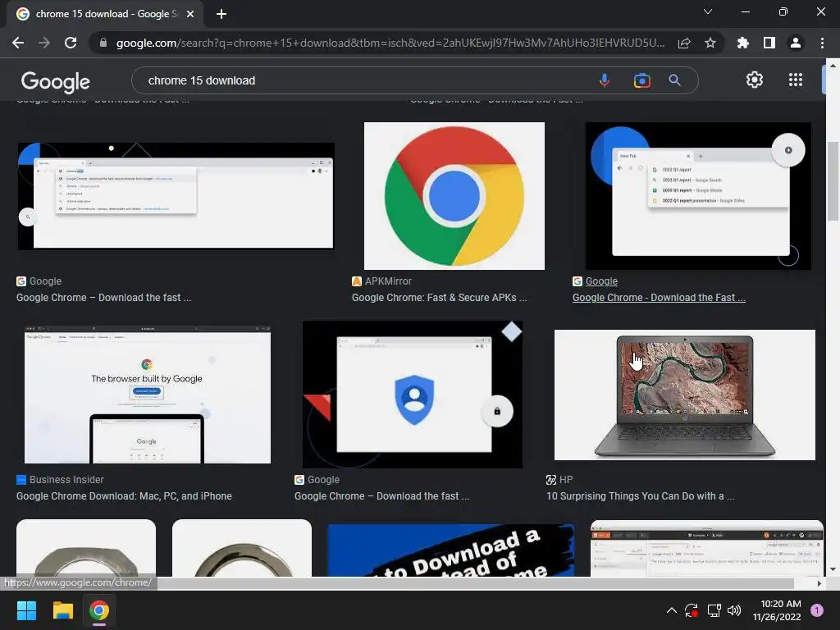
Task: Select the chrome 15 download tab
Action: click(x=104, y=14)
